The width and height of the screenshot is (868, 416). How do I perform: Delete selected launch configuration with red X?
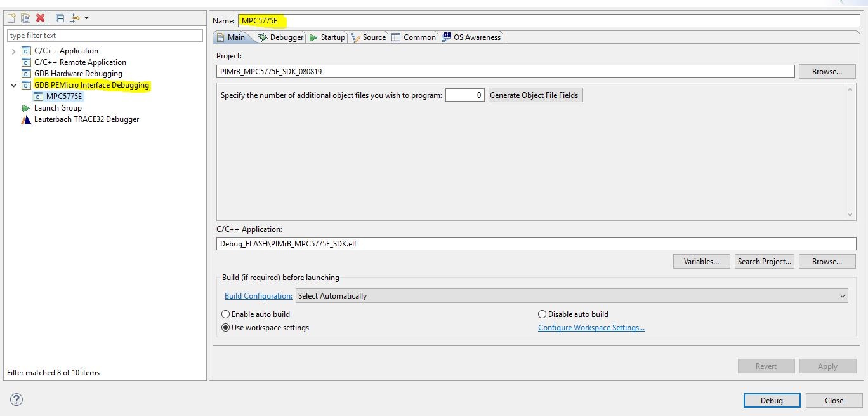tap(40, 18)
